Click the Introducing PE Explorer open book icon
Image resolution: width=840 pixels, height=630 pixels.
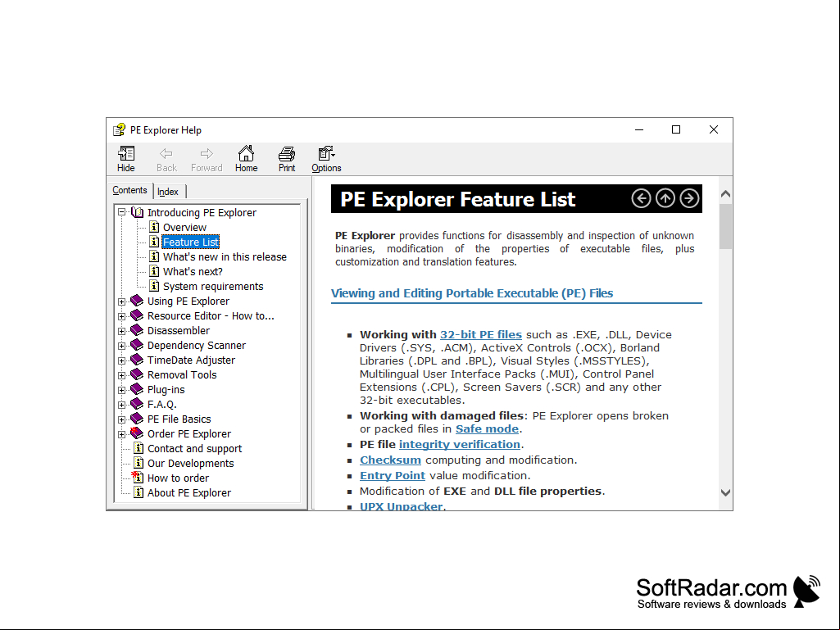pyautogui.click(x=138, y=212)
